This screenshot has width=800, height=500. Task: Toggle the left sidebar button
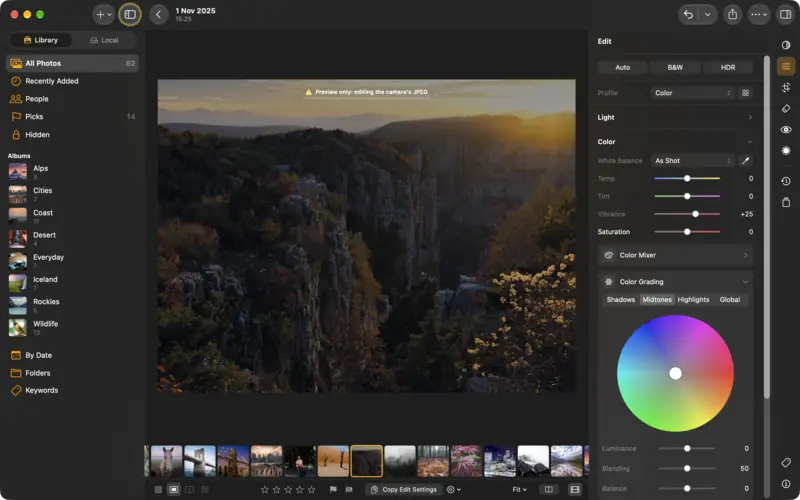tap(130, 15)
